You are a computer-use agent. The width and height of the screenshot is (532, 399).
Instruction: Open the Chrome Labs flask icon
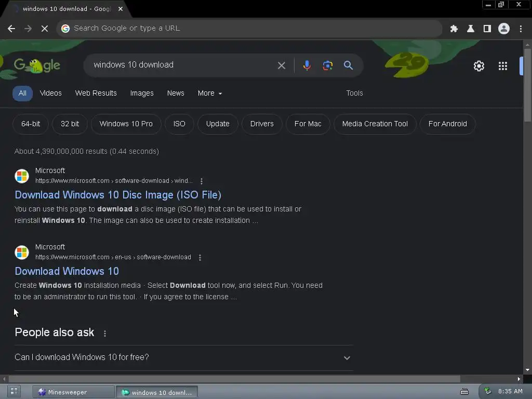[470, 29]
